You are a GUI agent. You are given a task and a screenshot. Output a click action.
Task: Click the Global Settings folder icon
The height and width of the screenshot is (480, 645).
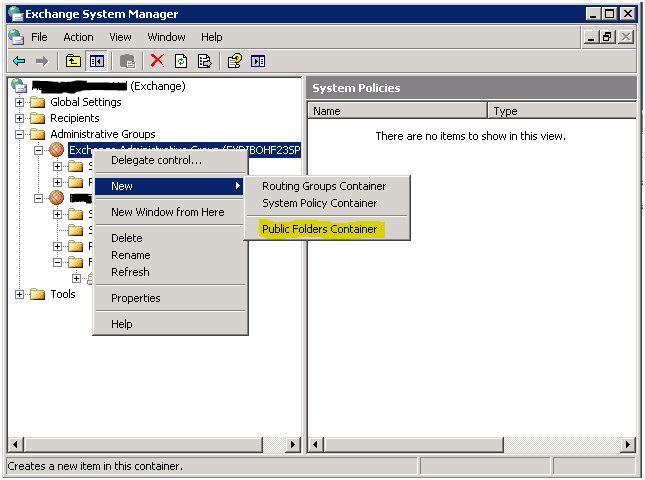click(37, 102)
